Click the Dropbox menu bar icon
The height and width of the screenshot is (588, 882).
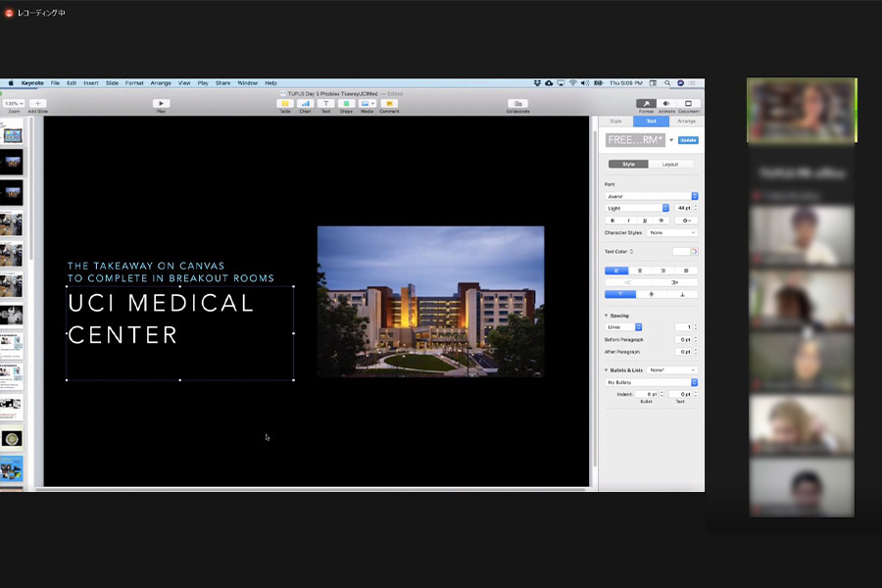coord(537,82)
